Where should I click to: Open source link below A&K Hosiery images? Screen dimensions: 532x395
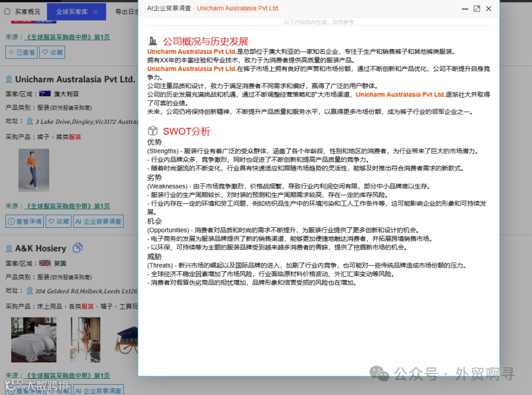click(x=67, y=376)
